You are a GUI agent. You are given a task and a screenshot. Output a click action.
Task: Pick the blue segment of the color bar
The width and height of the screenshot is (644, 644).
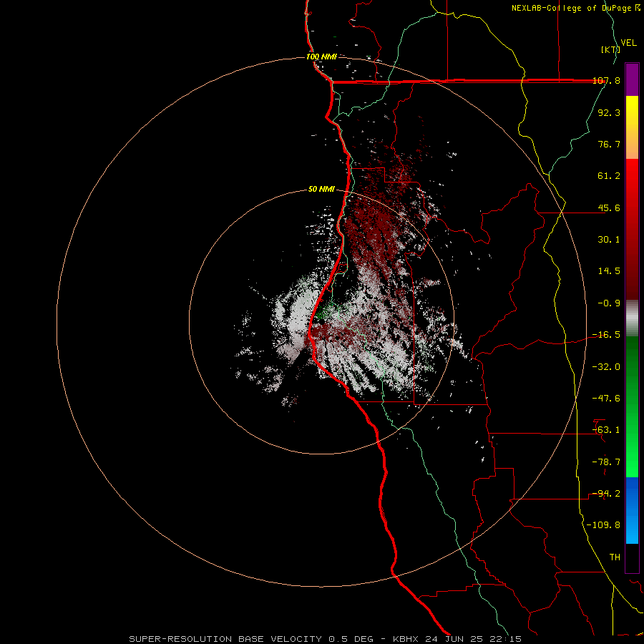tap(632, 510)
